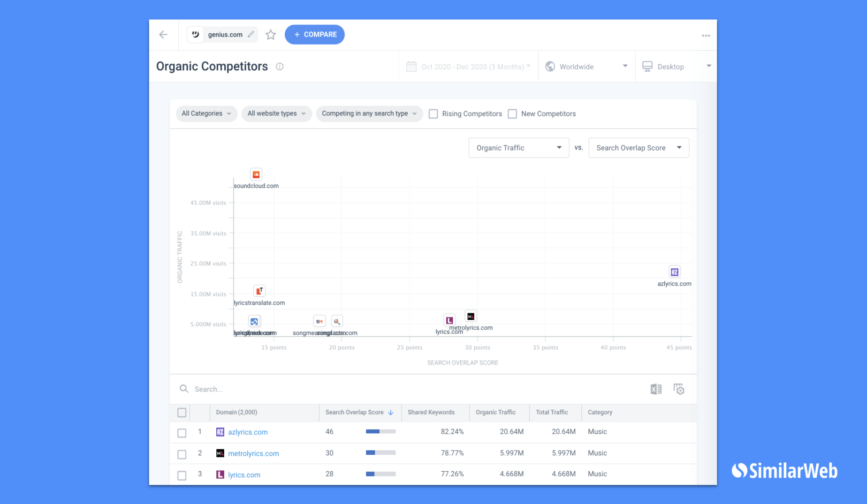Enable the Rising Competitors filter
Image resolution: width=867 pixels, height=504 pixels.
433,113
